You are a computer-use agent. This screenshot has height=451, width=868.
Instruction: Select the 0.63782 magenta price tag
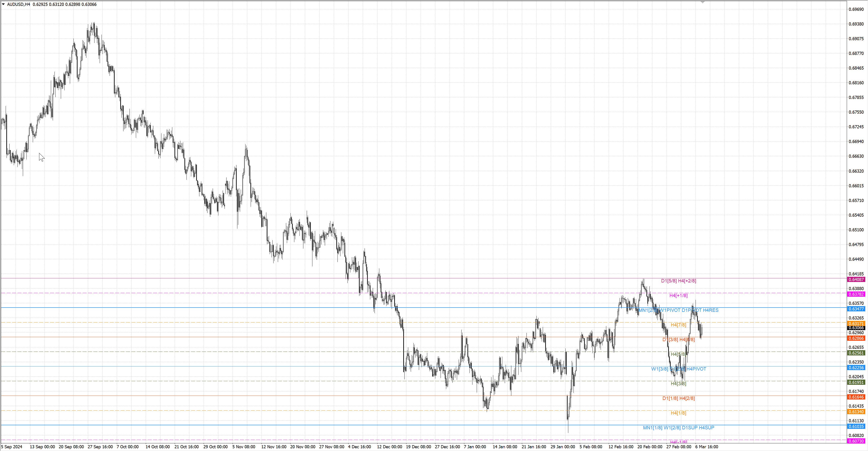pos(856,294)
